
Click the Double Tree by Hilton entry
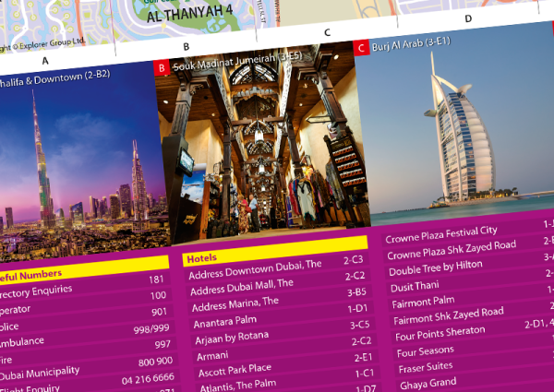(435, 267)
